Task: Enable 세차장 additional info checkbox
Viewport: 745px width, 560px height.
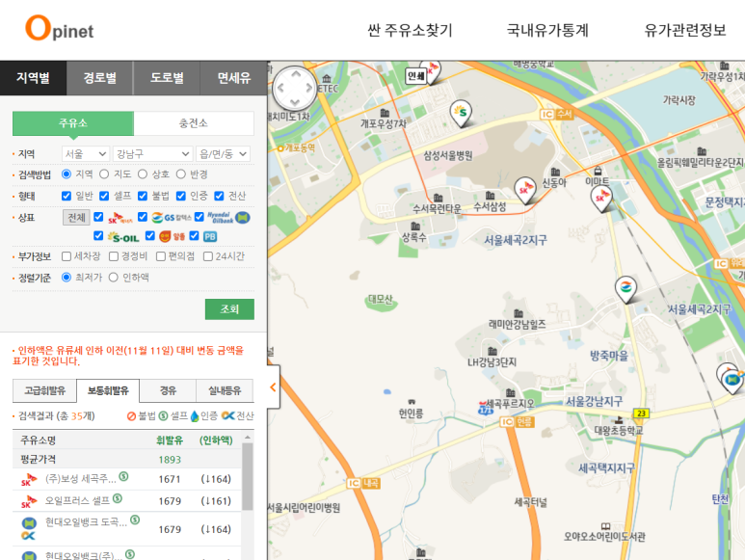Action: (x=67, y=256)
